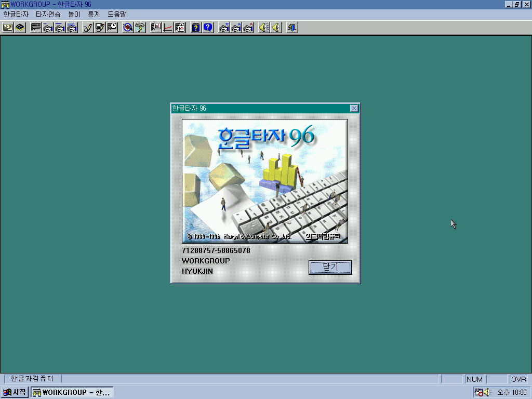The width and height of the screenshot is (532, 399).
Task: Open the 한글타자 menu
Action: coord(16,14)
